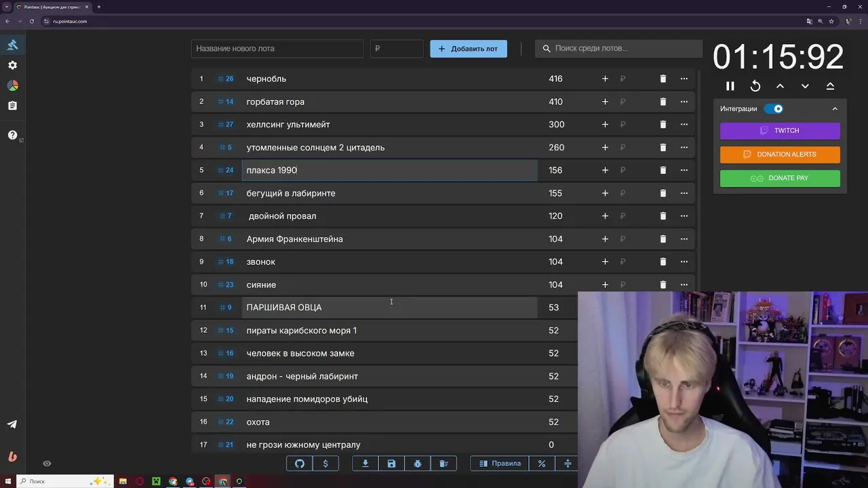Viewport: 868px width, 488px height.
Task: Add amount to чернобль lot with plus
Action: click(605, 79)
